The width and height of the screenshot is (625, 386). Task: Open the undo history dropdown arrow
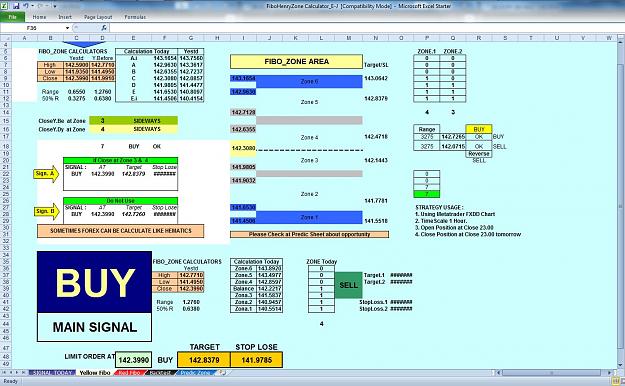pyautogui.click(x=33, y=6)
